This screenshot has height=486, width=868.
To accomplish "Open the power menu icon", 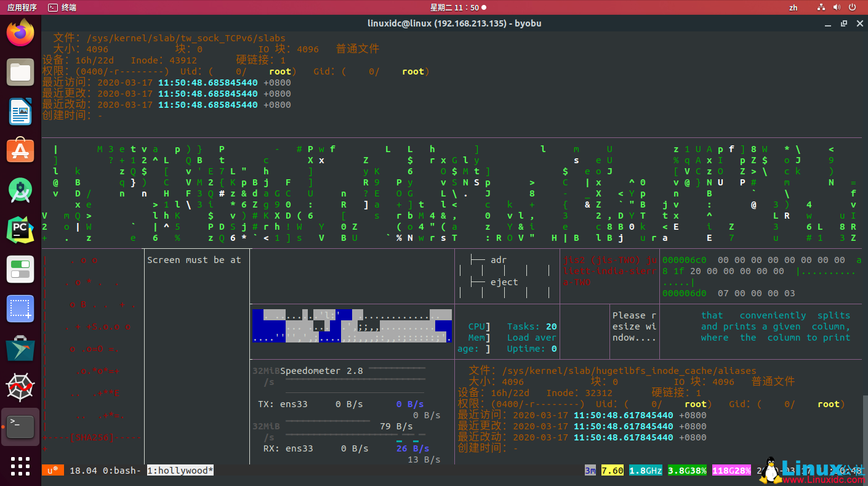I will click(x=851, y=7).
